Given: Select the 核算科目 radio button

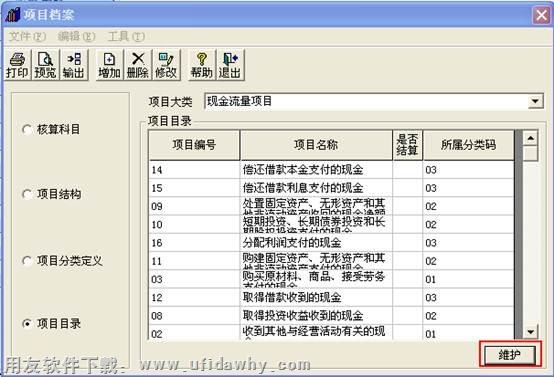Looking at the screenshot, I should [27, 130].
